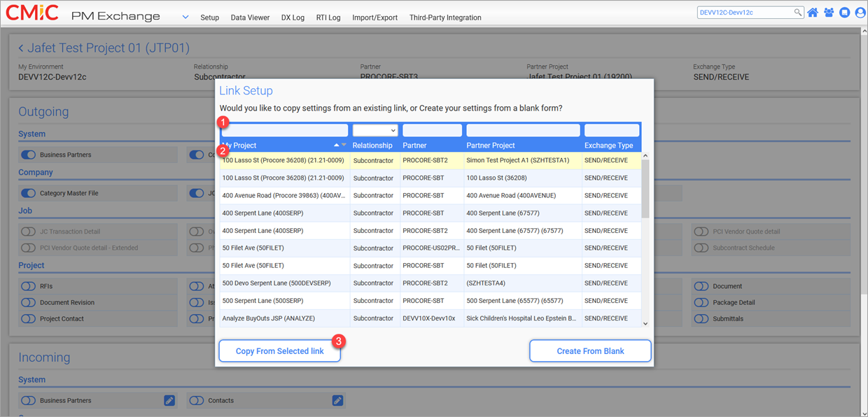Switch to the Import/Export menu item
The height and width of the screenshot is (417, 868).
374,17
